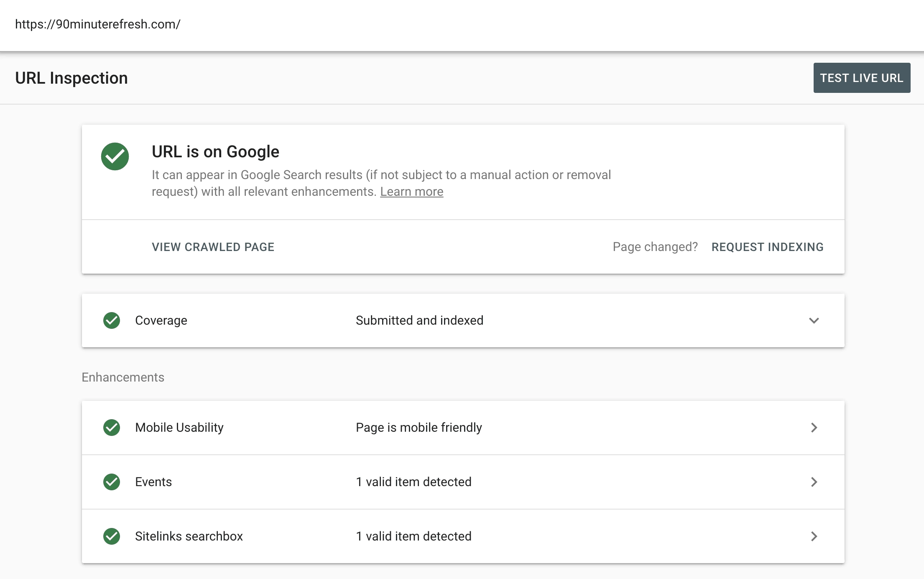This screenshot has width=924, height=579.
Task: Click the Events green check icon
Action: click(112, 482)
